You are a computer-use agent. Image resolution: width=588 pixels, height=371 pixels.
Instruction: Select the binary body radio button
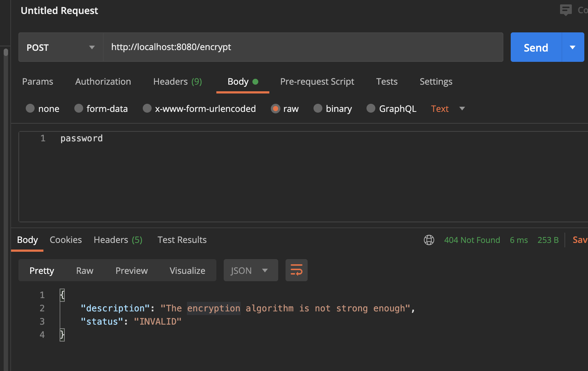click(318, 109)
